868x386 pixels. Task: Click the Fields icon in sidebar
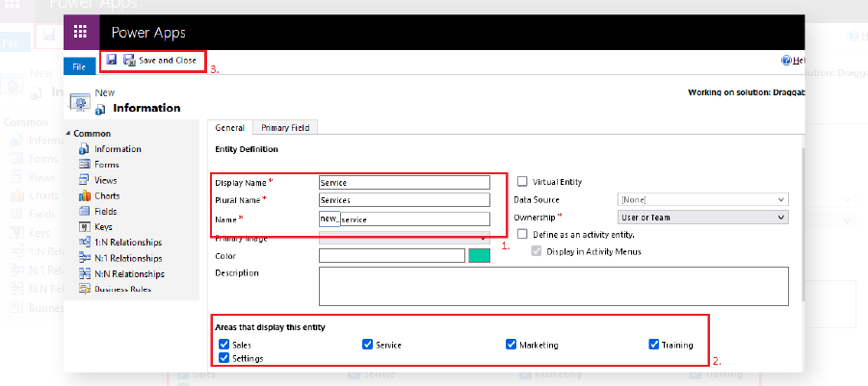84,211
